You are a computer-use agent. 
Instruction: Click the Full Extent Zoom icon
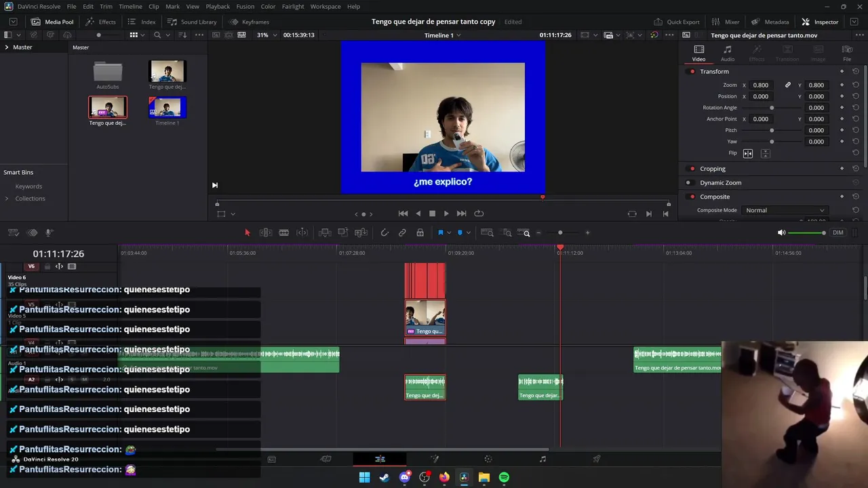pyautogui.click(x=487, y=232)
